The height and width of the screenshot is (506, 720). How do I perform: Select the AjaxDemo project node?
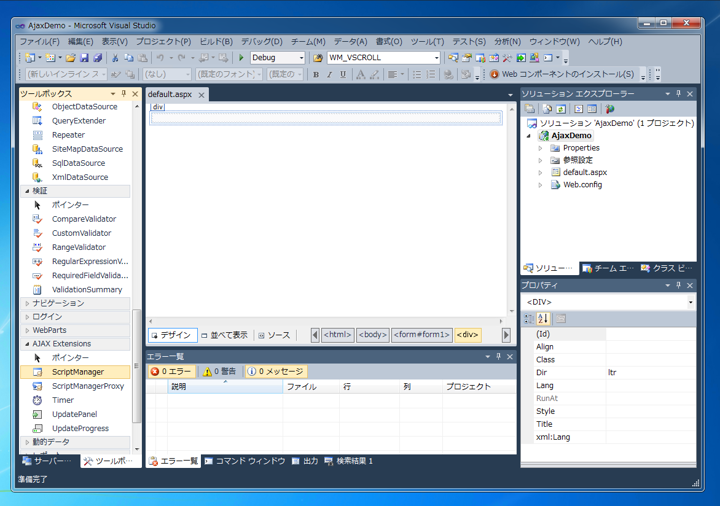(571, 135)
